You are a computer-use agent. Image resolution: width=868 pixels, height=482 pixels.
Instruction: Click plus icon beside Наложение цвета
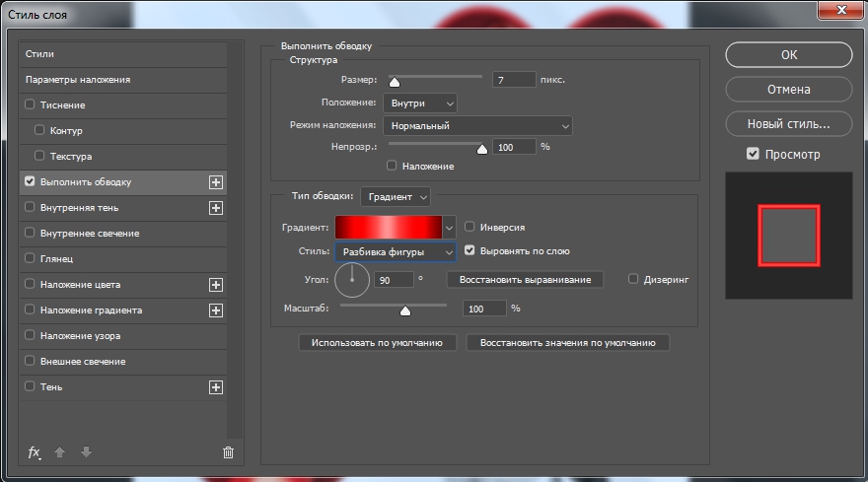click(x=216, y=285)
